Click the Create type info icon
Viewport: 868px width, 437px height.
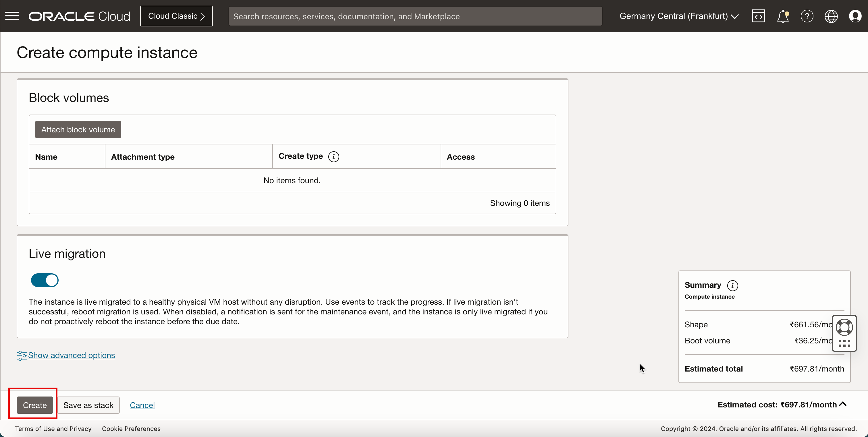coord(333,157)
